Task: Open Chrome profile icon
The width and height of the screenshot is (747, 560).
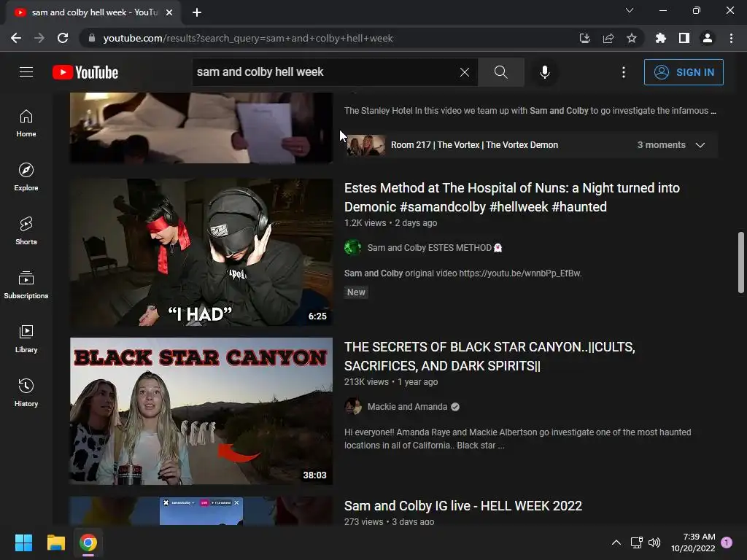Action: click(708, 38)
